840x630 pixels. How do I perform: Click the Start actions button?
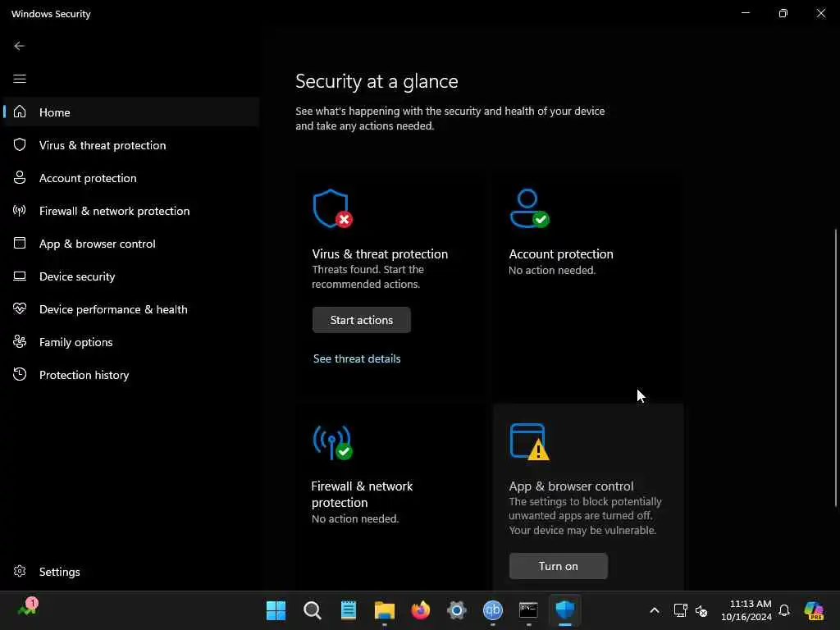[x=362, y=320]
